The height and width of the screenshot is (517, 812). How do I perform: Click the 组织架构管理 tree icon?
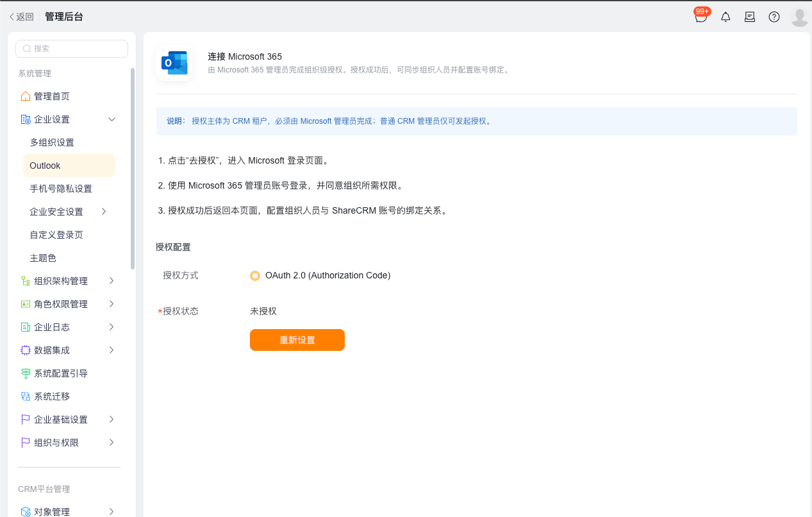tap(26, 281)
